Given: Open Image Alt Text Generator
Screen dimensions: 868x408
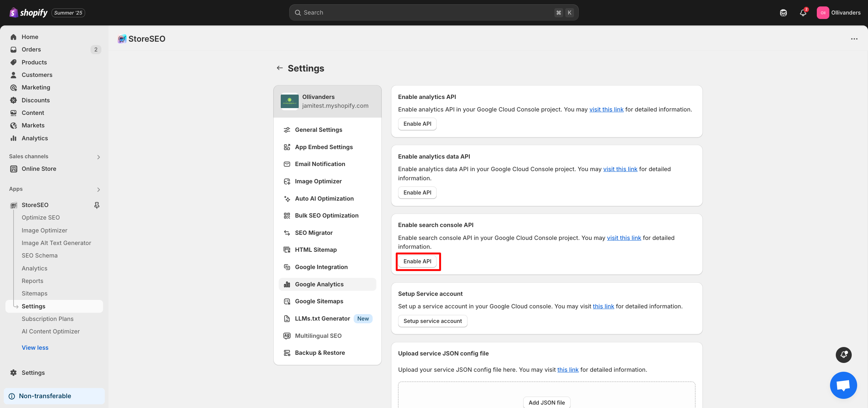Looking at the screenshot, I should coord(56,243).
